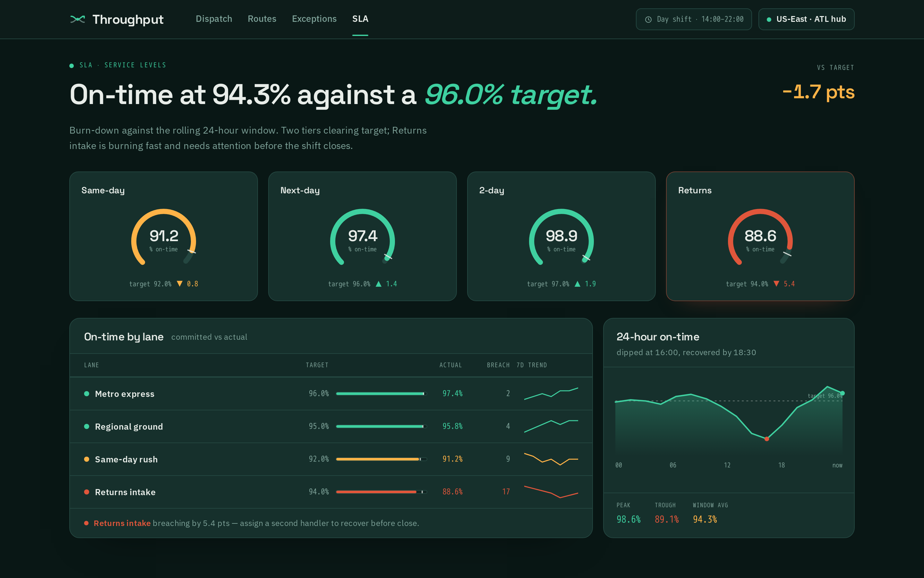Image resolution: width=924 pixels, height=578 pixels.
Task: Select the Same-day rush lane name
Action: tap(126, 460)
